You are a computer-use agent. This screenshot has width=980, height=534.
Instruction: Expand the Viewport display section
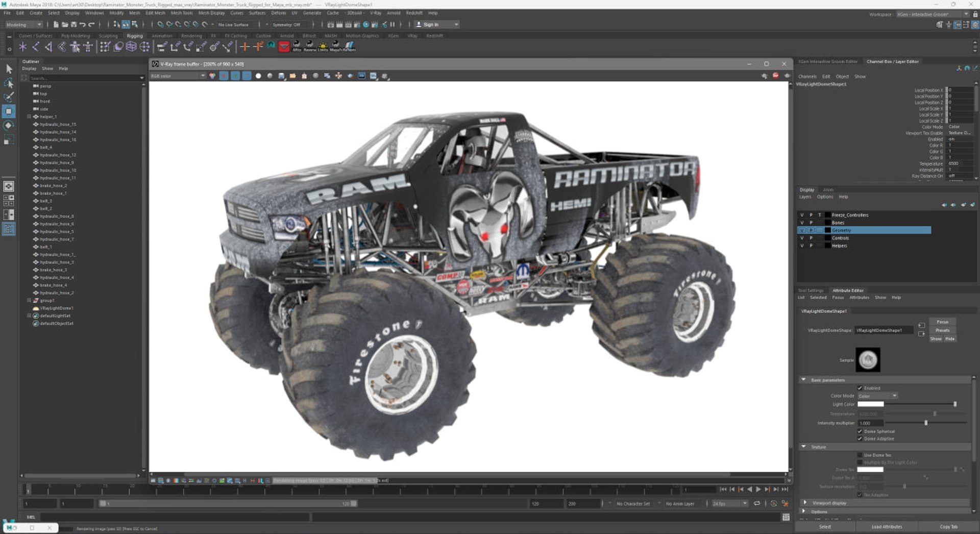coord(805,503)
